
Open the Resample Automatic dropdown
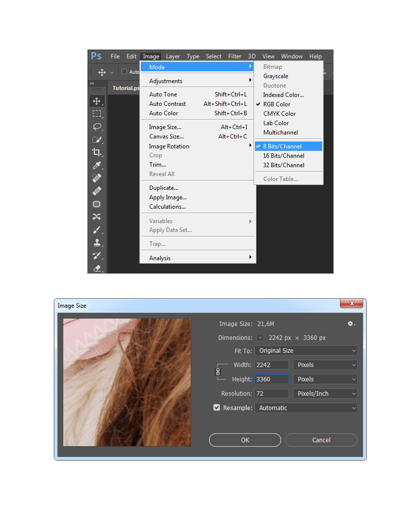[306, 408]
